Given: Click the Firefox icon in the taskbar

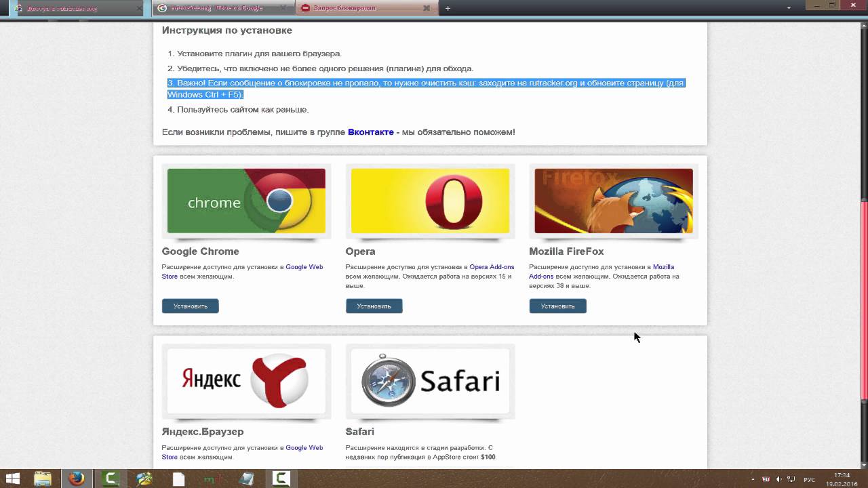Looking at the screenshot, I should 77,479.
